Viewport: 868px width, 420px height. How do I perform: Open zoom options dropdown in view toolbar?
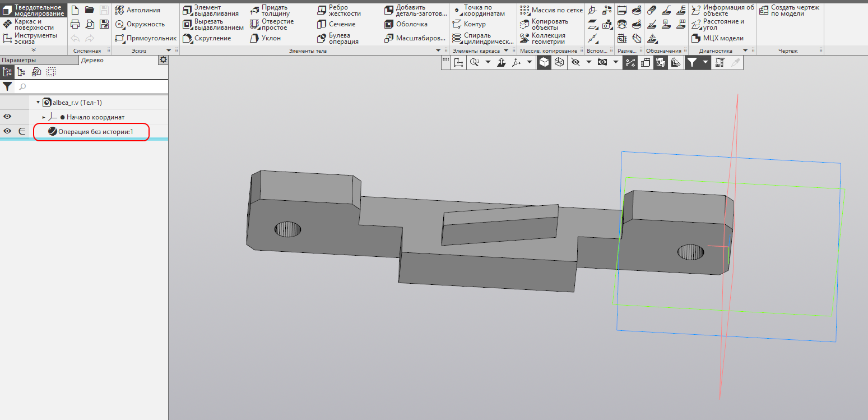click(488, 62)
